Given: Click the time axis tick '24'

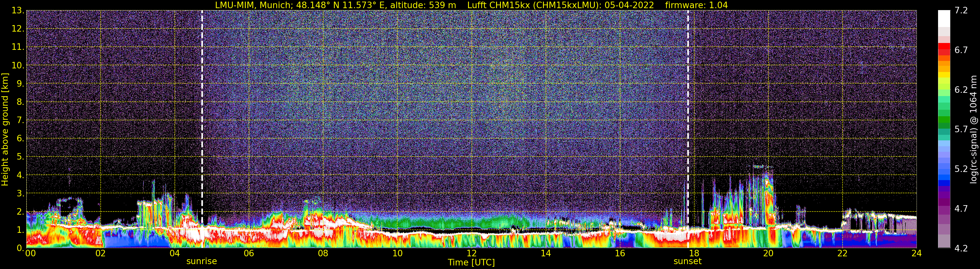Looking at the screenshot, I should (917, 253).
